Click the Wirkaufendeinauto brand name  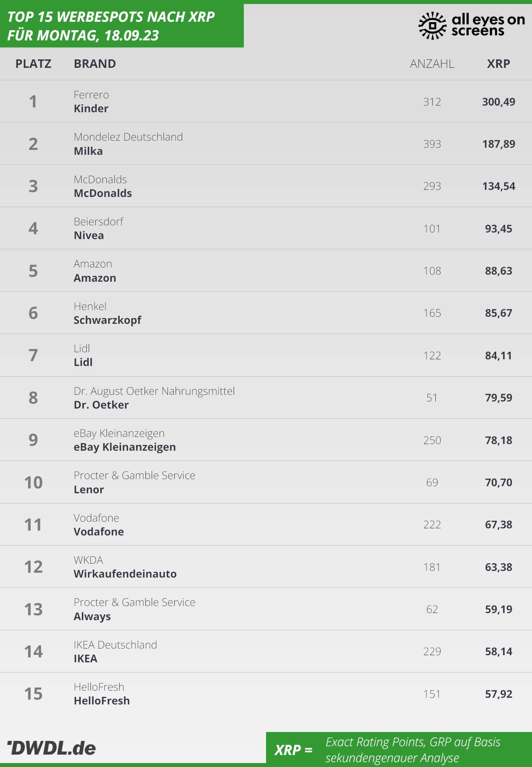125,574
